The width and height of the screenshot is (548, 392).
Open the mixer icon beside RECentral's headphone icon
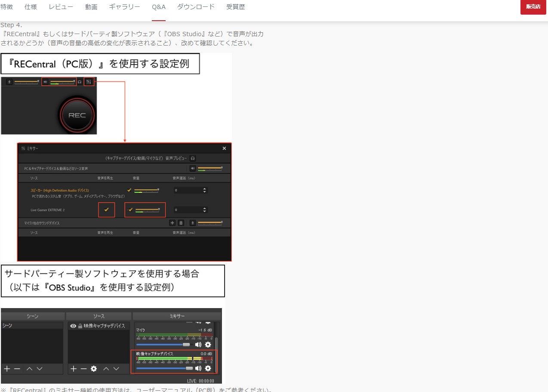tap(89, 82)
